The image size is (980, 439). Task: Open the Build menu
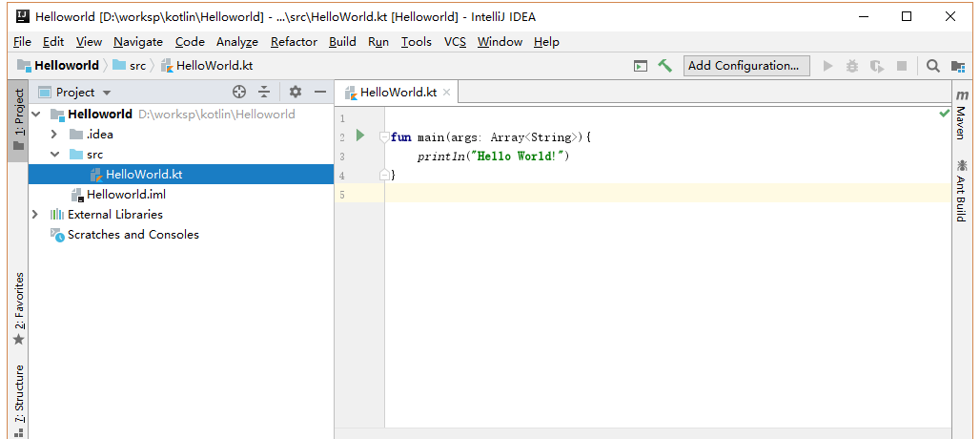pyautogui.click(x=342, y=42)
